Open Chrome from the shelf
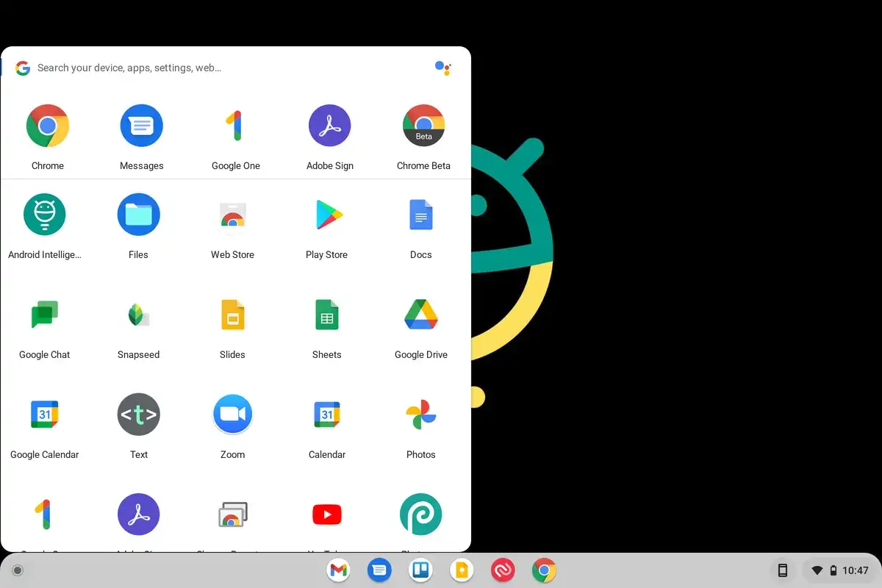 (x=544, y=570)
